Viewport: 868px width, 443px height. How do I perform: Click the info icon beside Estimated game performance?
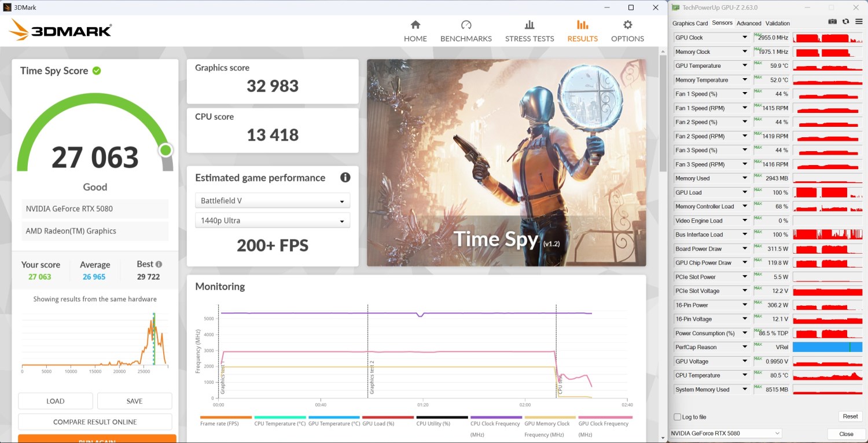[345, 178]
